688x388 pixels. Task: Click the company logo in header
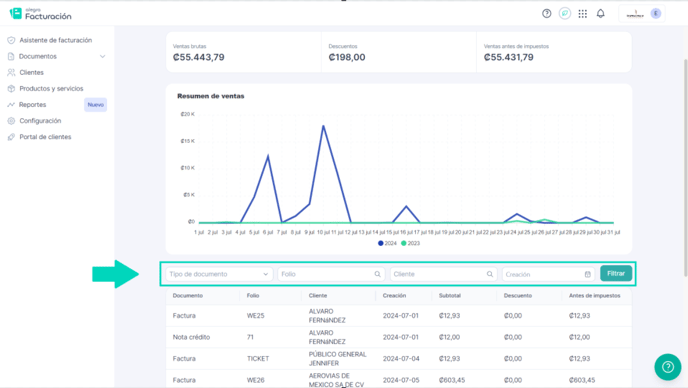pyautogui.click(x=635, y=14)
